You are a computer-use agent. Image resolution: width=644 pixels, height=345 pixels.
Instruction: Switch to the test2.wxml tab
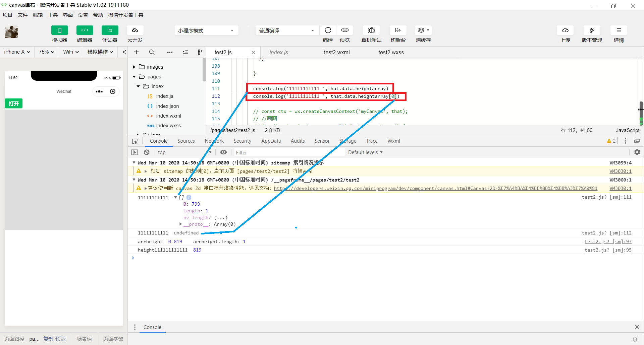(x=337, y=52)
